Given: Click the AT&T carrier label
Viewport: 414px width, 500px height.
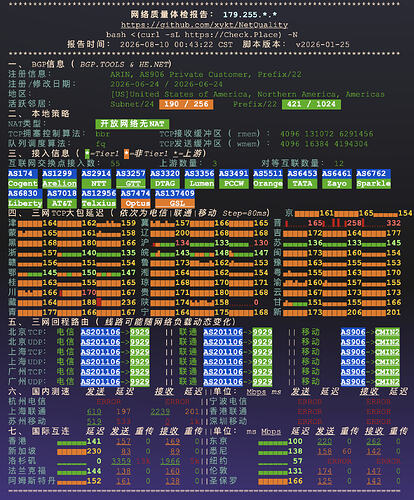Looking at the screenshot, I should (62, 203).
